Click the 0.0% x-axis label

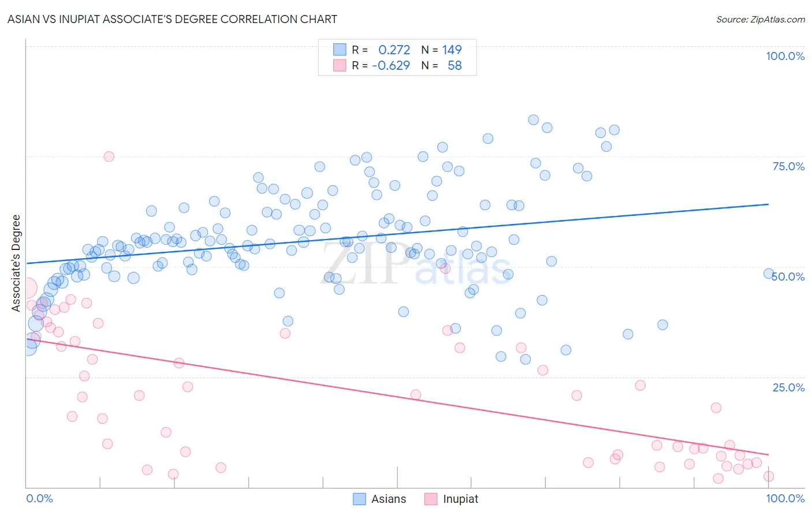39,498
